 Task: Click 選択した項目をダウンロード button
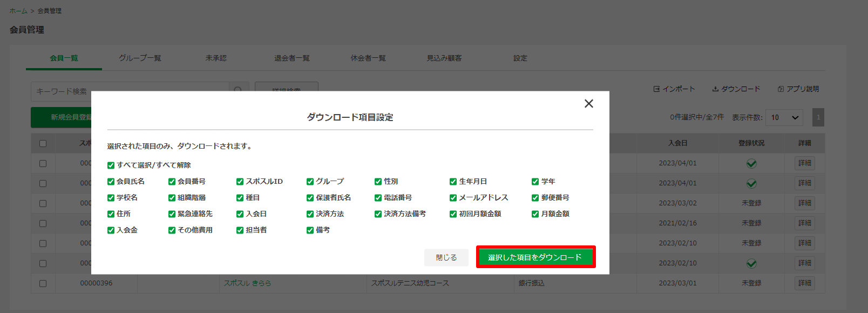(535, 257)
